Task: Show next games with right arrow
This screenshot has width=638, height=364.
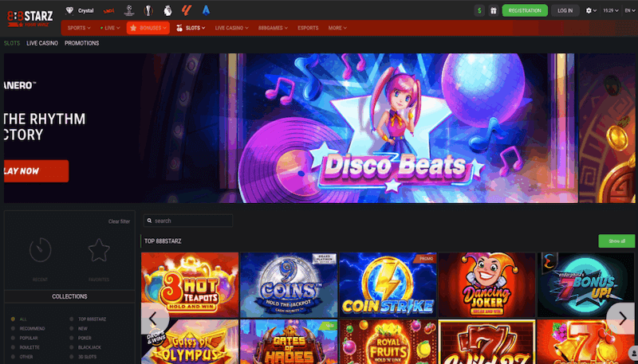Action: tap(620, 319)
